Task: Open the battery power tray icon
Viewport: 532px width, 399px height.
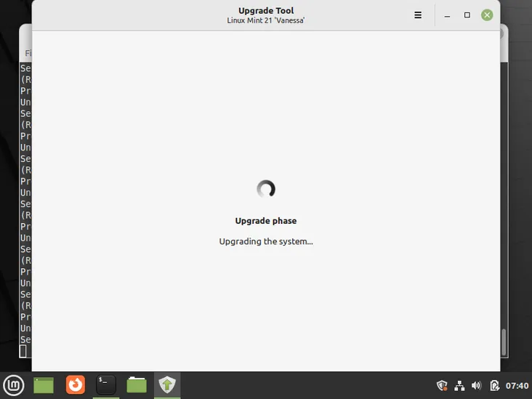Action: (x=494, y=385)
